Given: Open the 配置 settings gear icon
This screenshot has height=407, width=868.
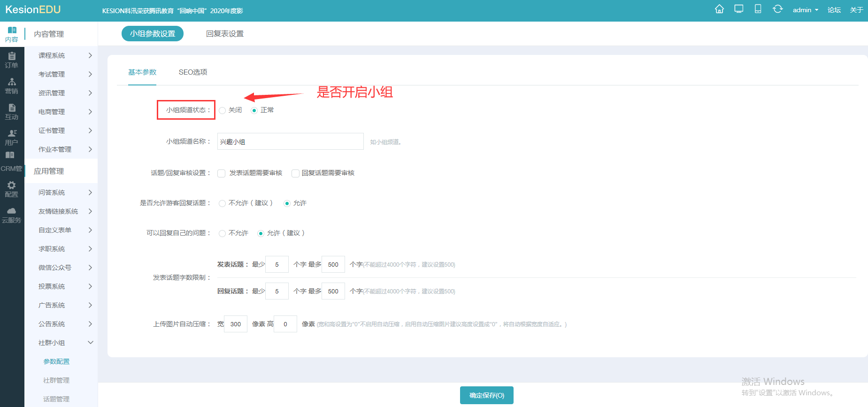Looking at the screenshot, I should coord(12,189).
